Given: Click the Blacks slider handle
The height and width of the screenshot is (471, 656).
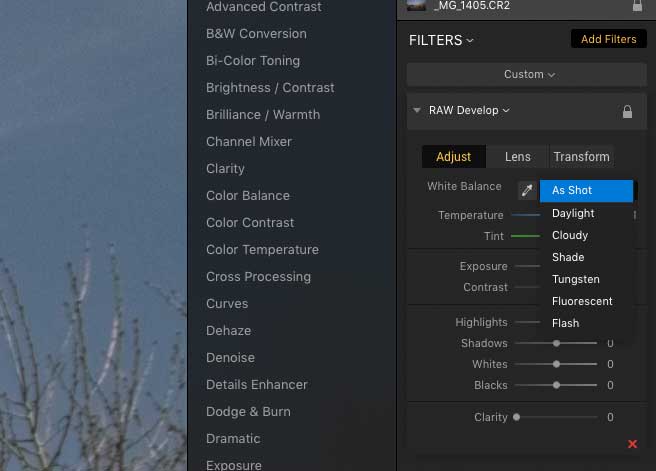Looking at the screenshot, I should (x=556, y=385).
